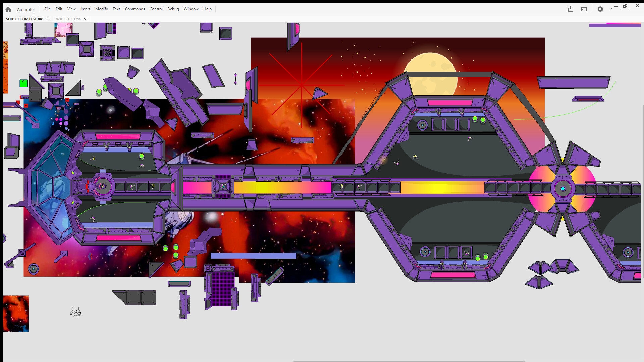Select the orange nebula thumbnail below the stage
Viewport: 644px width, 362px height.
(16, 313)
